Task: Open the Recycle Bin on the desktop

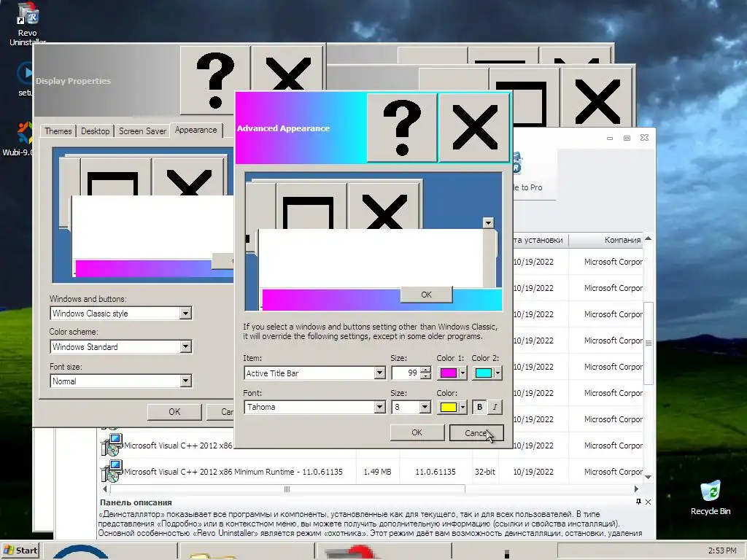Action: click(x=711, y=497)
